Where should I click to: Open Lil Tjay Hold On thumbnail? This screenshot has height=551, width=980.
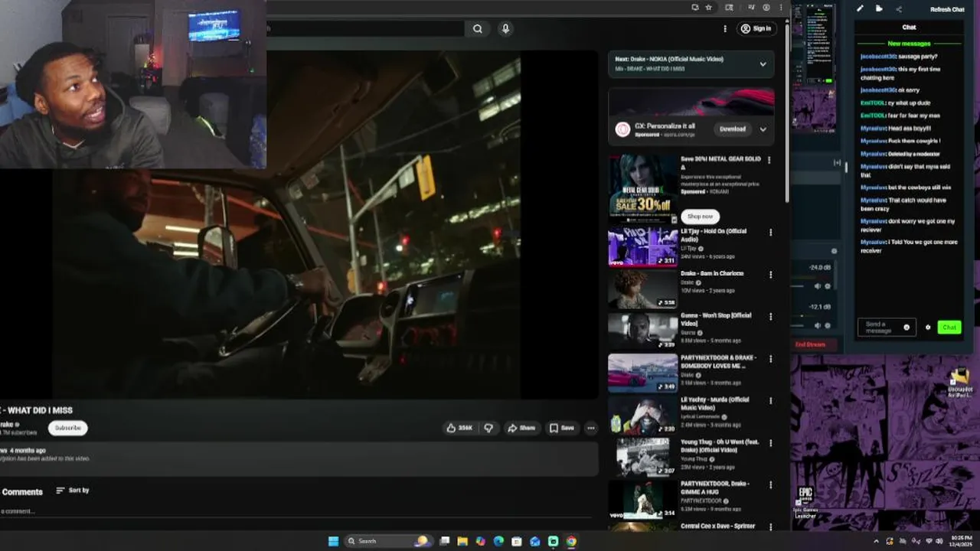click(x=643, y=246)
